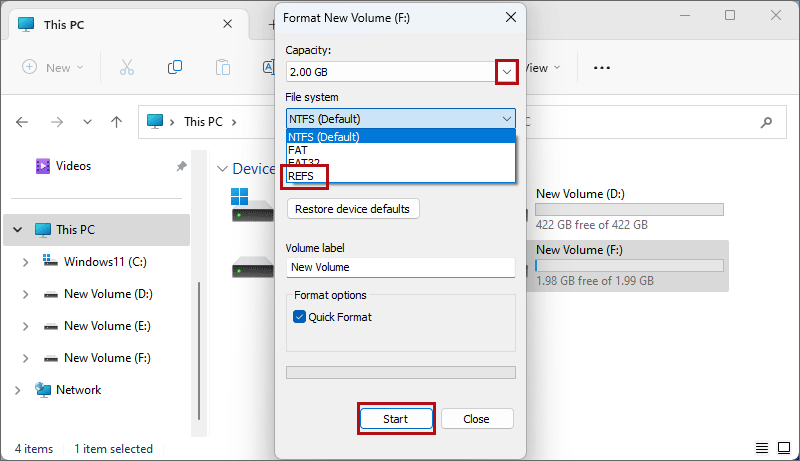Image resolution: width=800 pixels, height=461 pixels.
Task: Collapse the Devices and drives group chevron
Action: click(222, 169)
